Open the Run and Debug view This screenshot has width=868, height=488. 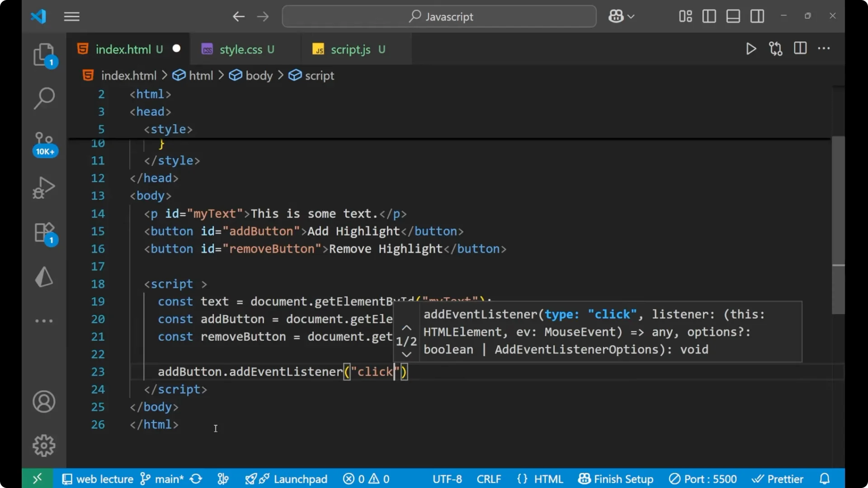click(x=44, y=187)
